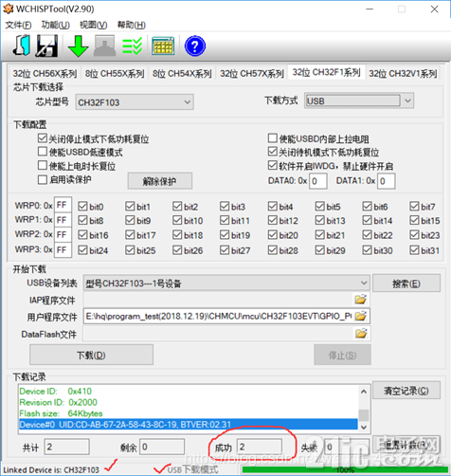Enable 使能USBD低速模式 checkbox
This screenshot has height=476, width=451.
42,152
